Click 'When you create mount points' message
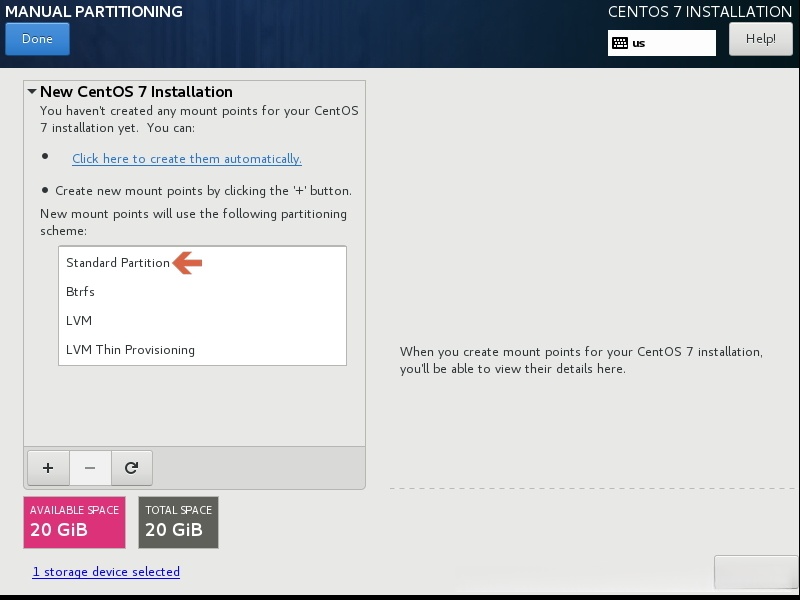Viewport: 800px width, 600px height. [581, 360]
